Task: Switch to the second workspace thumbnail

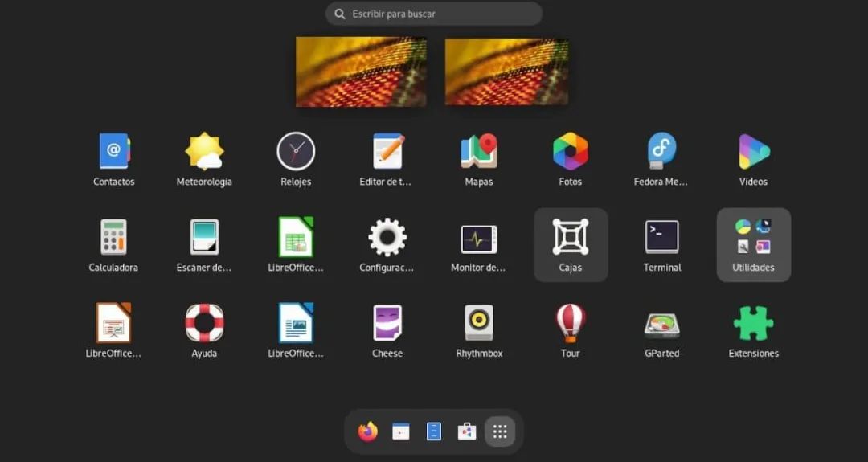Action: pos(506,72)
